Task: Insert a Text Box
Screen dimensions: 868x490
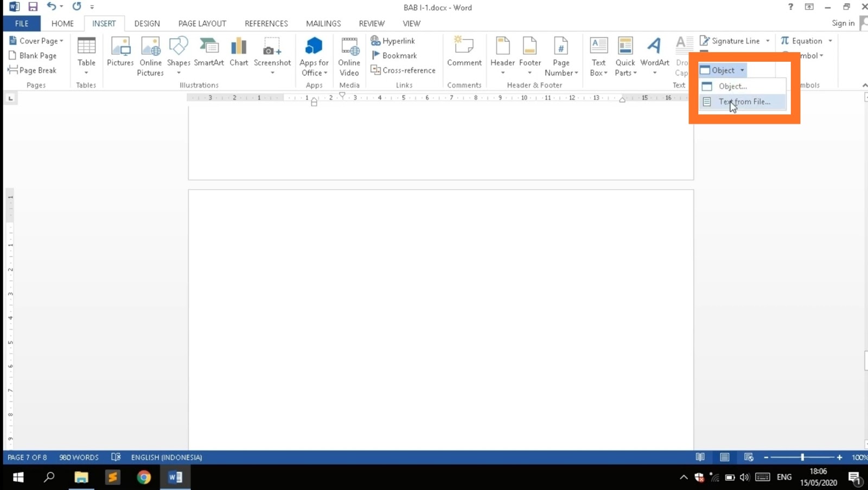Action: point(598,56)
